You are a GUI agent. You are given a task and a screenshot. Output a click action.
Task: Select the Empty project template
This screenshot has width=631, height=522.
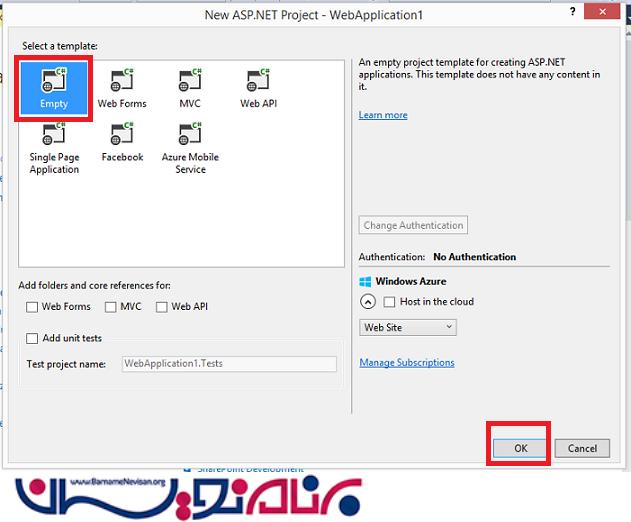tap(54, 88)
